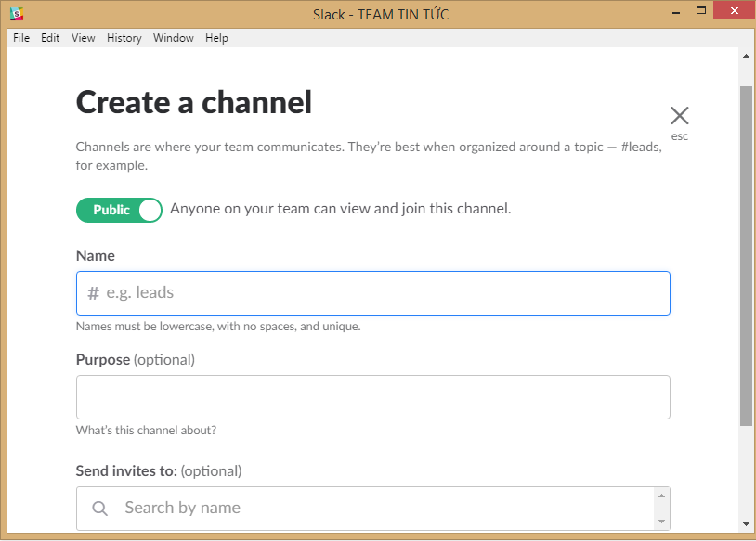Open the Help menu

click(216, 38)
